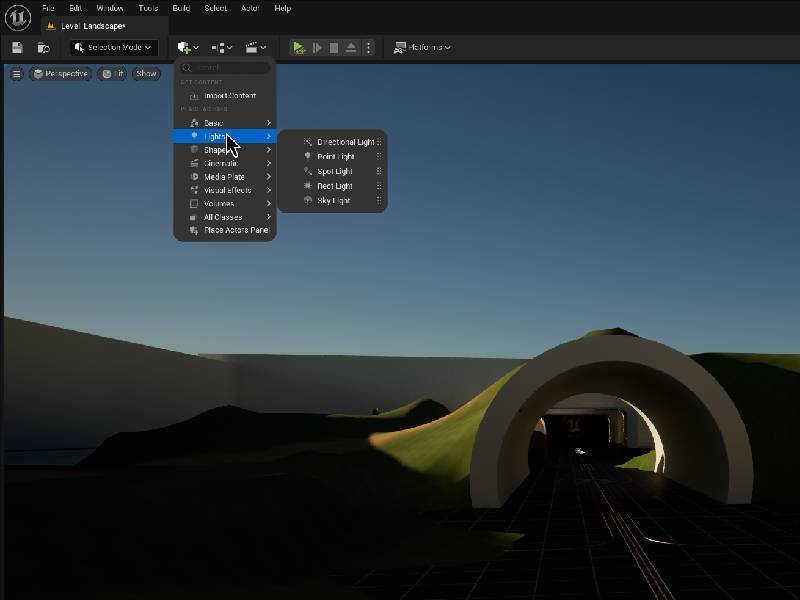
Task: Open the Lit view mode button
Action: click(x=112, y=74)
